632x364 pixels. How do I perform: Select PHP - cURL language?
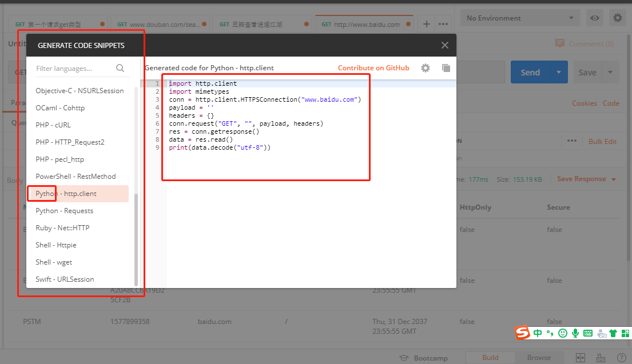point(80,125)
